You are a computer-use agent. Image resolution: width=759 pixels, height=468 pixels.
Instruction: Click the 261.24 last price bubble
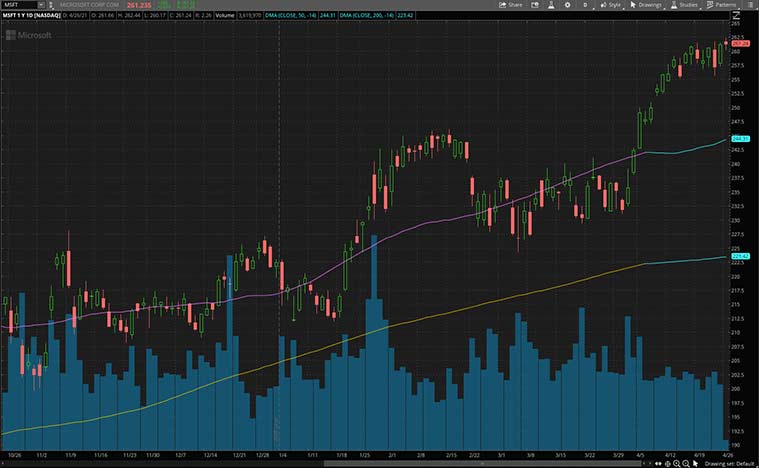[x=741, y=44]
